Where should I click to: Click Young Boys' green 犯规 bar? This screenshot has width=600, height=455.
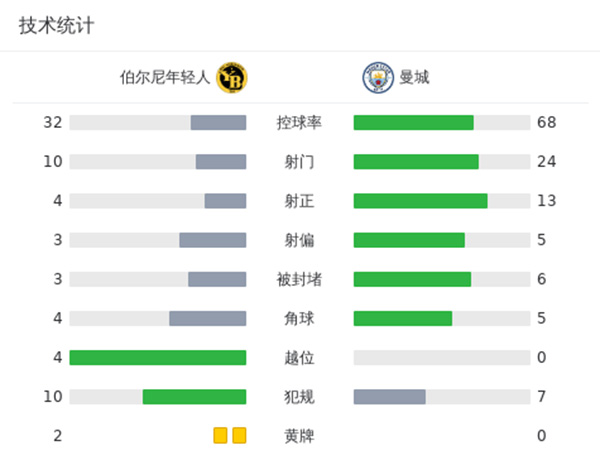tap(194, 397)
